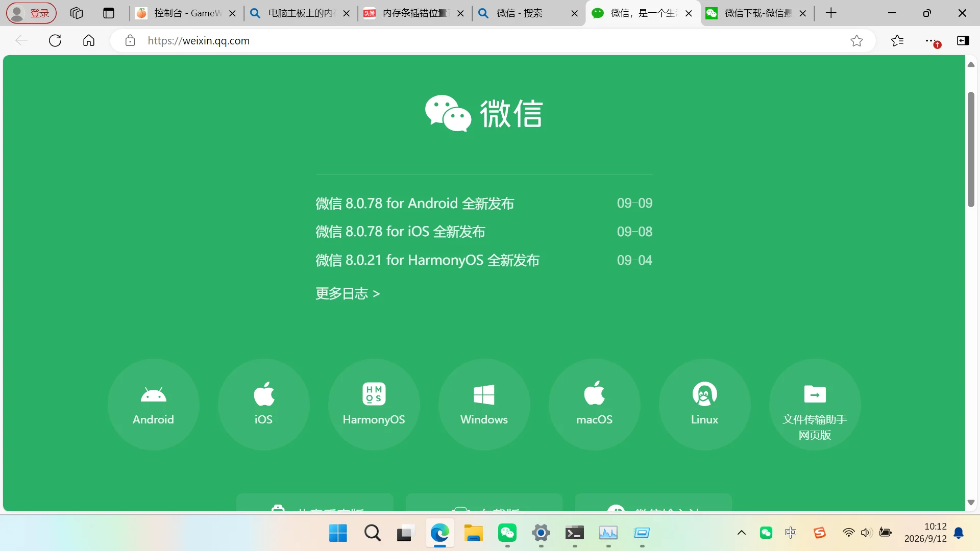The height and width of the screenshot is (551, 980).
Task: Open the gear settings app in taskbar
Action: tap(541, 533)
